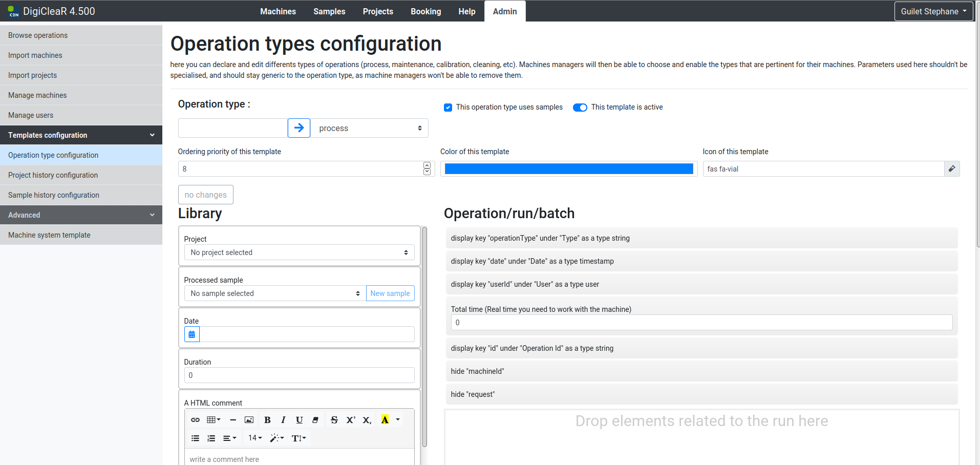This screenshot has height=465, width=980.
Task: Click the 'New sample' button
Action: pyautogui.click(x=390, y=293)
